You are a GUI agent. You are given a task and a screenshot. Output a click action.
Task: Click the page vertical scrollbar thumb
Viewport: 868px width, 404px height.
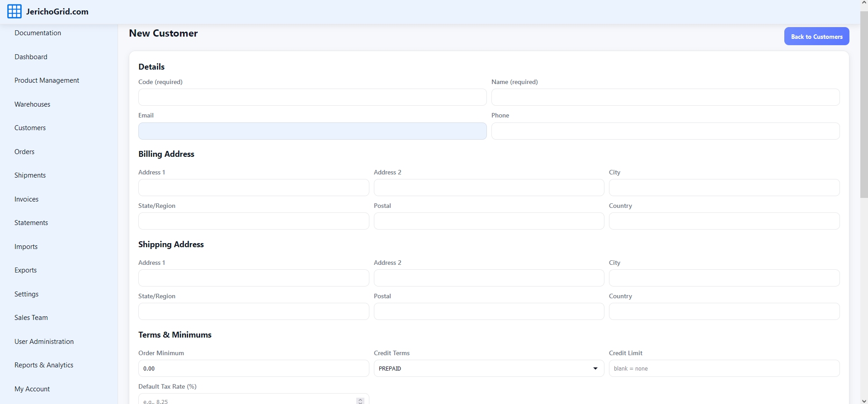(x=863, y=104)
